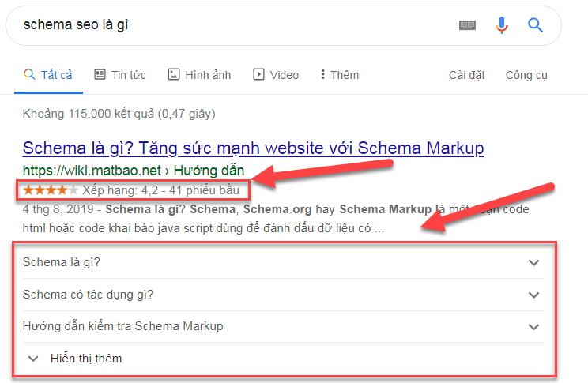Expand 'Hướng dẫn kiểm tra Schema Markup' chevron
588x383 pixels.
[x=533, y=327]
